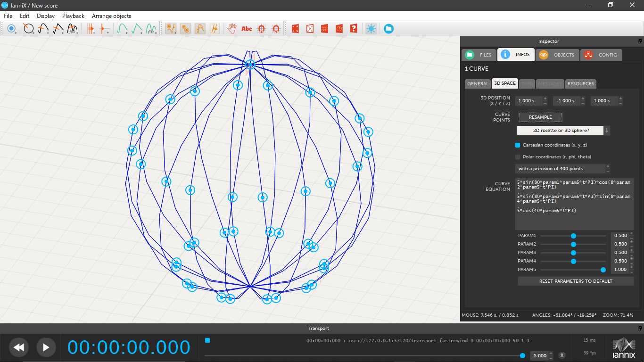Click the round blue folder icon in toolbar
The width and height of the screenshot is (644, 362).
388,29
